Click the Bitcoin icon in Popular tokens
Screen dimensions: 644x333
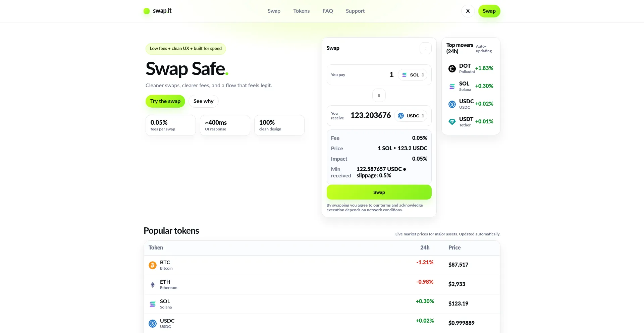pos(153,265)
